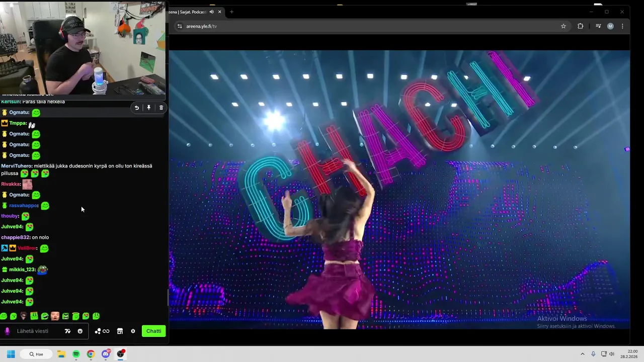Click username Rivakka in chat

(10, 184)
